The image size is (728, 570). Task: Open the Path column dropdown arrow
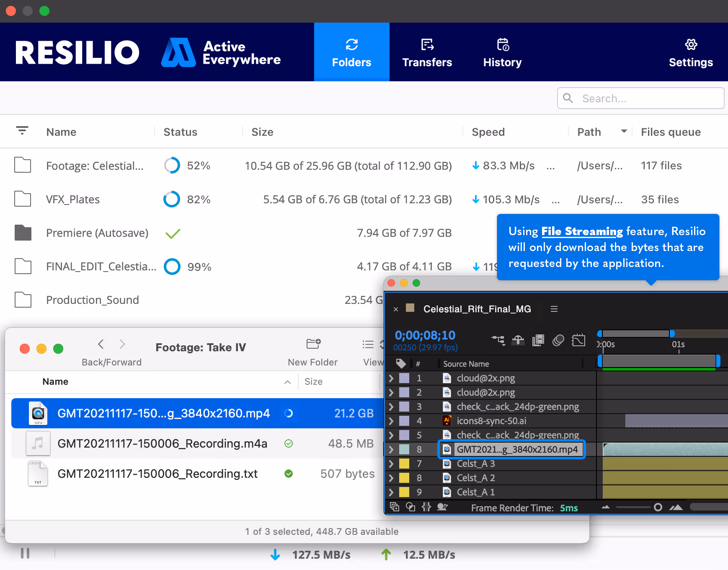624,132
